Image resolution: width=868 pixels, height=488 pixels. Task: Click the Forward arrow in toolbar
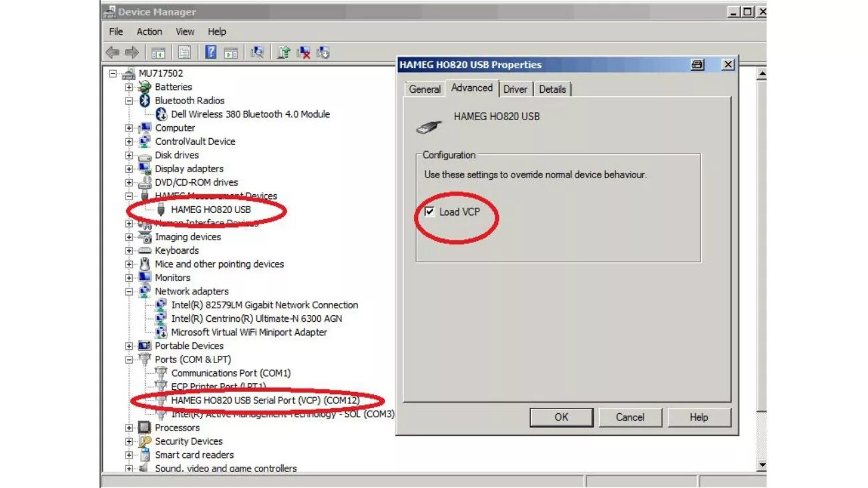point(132,53)
